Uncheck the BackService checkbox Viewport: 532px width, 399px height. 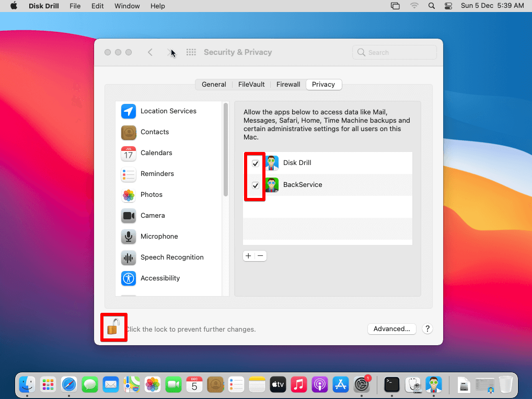pos(256,185)
